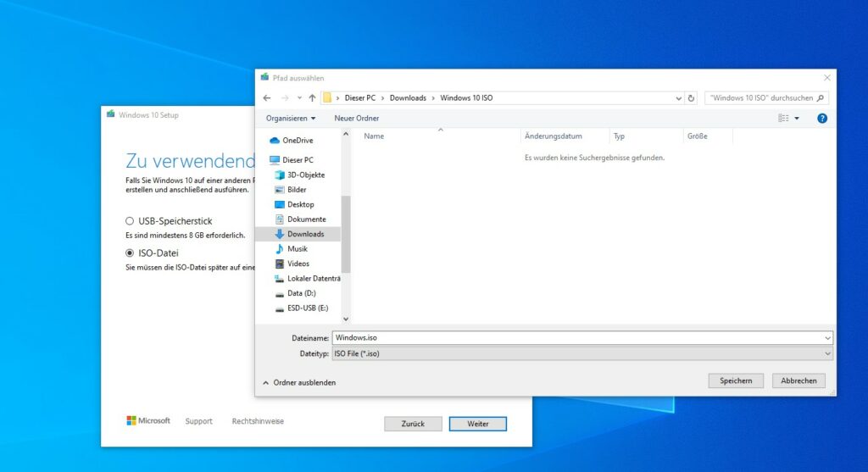This screenshot has height=472, width=868.
Task: Close the Pfad auswählen dialog
Action: (827, 78)
